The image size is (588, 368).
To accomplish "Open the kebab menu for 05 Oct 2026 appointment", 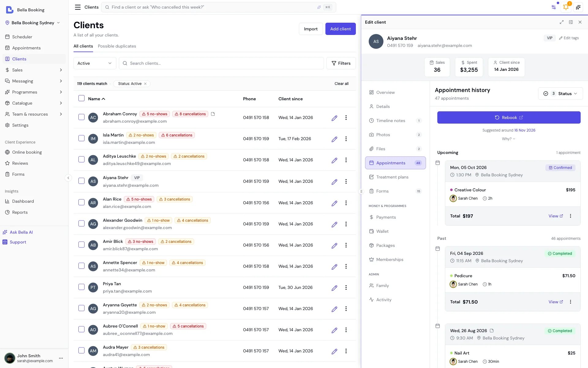I will (x=571, y=216).
